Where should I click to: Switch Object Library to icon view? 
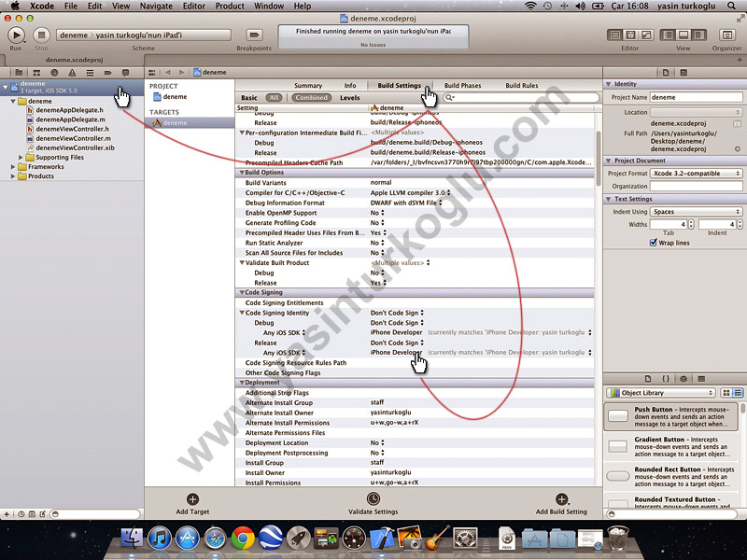[x=726, y=393]
